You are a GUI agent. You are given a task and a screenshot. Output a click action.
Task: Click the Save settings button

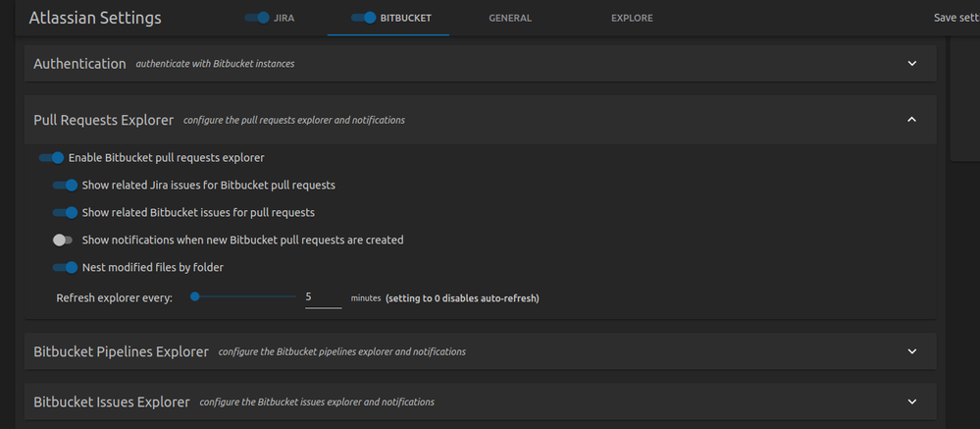pyautogui.click(x=956, y=18)
